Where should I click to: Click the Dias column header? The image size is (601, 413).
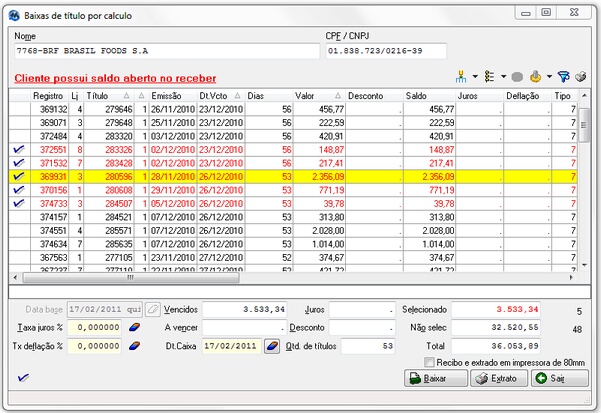(x=269, y=96)
